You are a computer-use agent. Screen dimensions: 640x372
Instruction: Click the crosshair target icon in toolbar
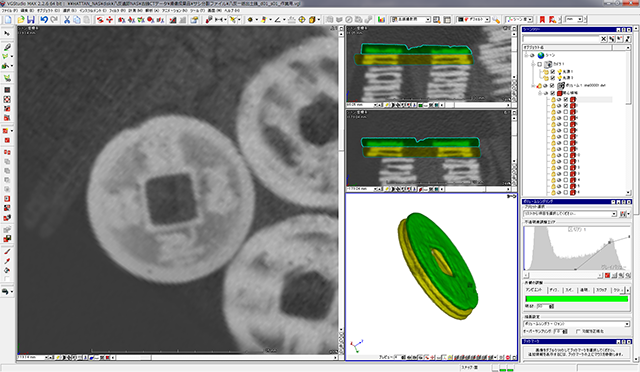[302, 20]
